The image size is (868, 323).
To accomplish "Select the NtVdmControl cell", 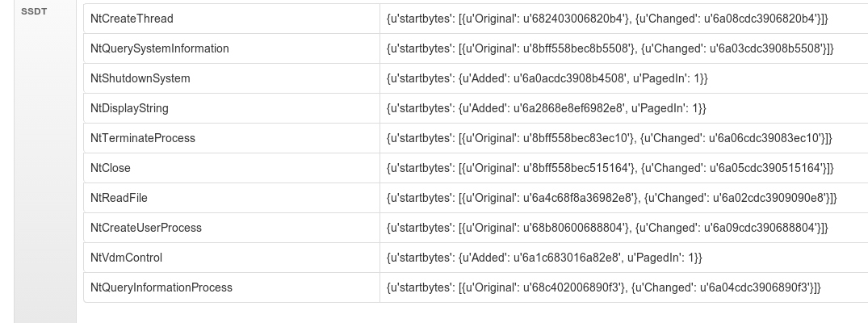I will tap(232, 258).
